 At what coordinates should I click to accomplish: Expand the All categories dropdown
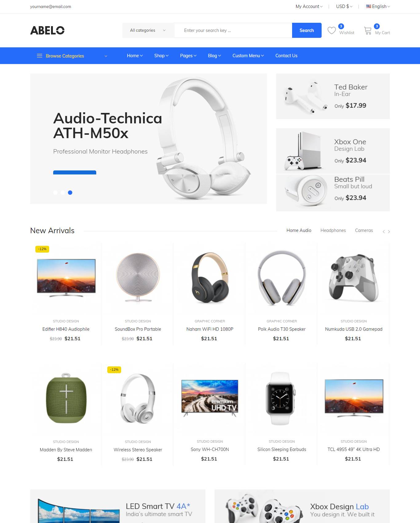coord(148,30)
